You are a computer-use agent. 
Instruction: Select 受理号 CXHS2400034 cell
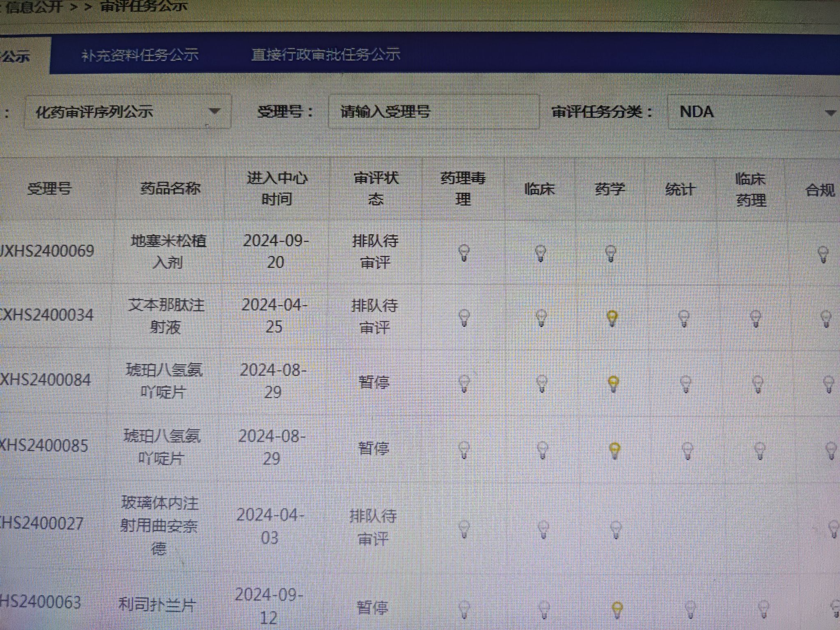click(46, 315)
